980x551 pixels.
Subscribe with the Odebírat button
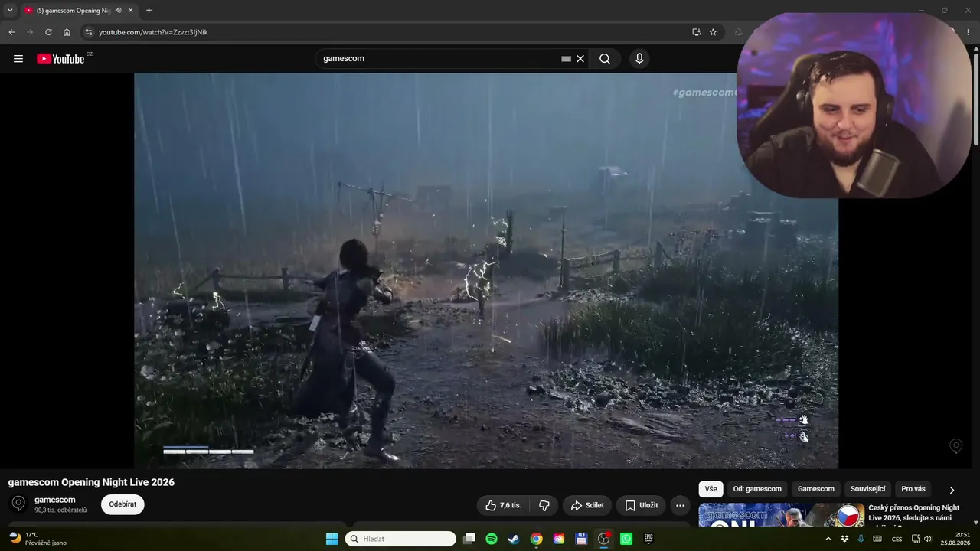click(122, 504)
